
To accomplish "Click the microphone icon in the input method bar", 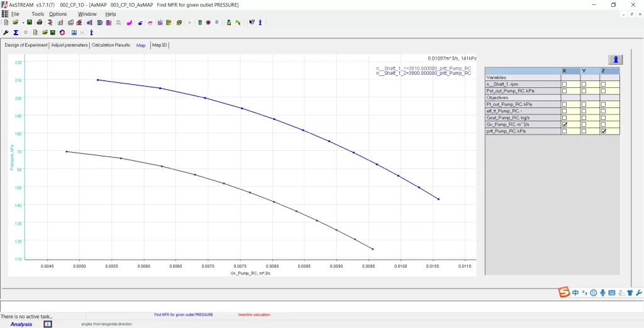I will 602,293.
